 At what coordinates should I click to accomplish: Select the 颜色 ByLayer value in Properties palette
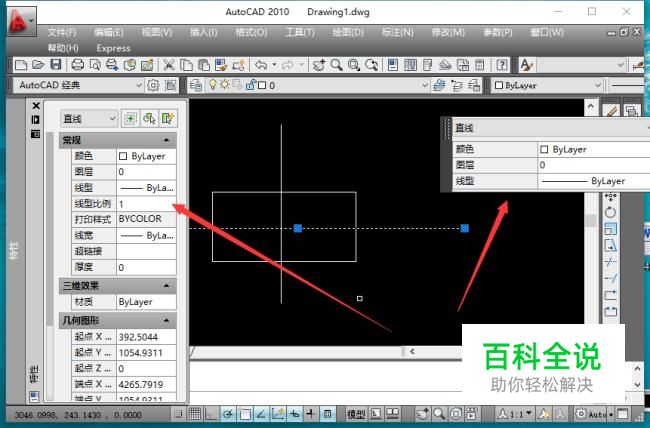(146, 156)
